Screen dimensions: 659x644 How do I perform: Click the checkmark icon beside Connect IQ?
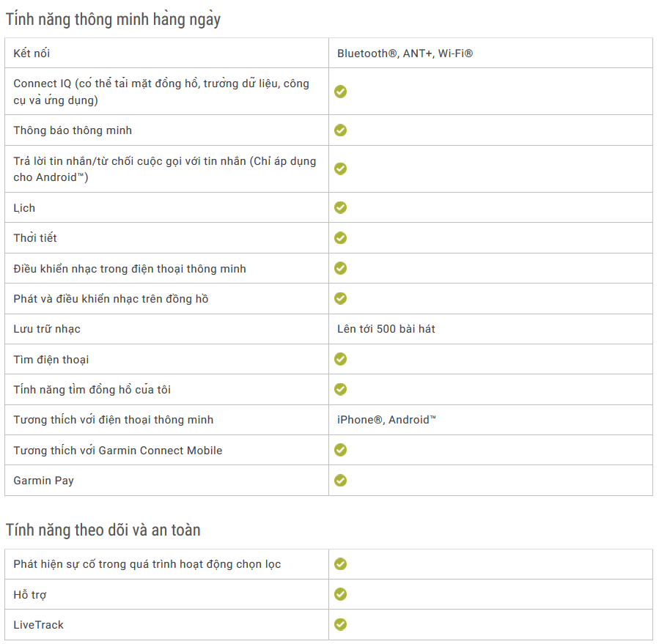tap(340, 92)
